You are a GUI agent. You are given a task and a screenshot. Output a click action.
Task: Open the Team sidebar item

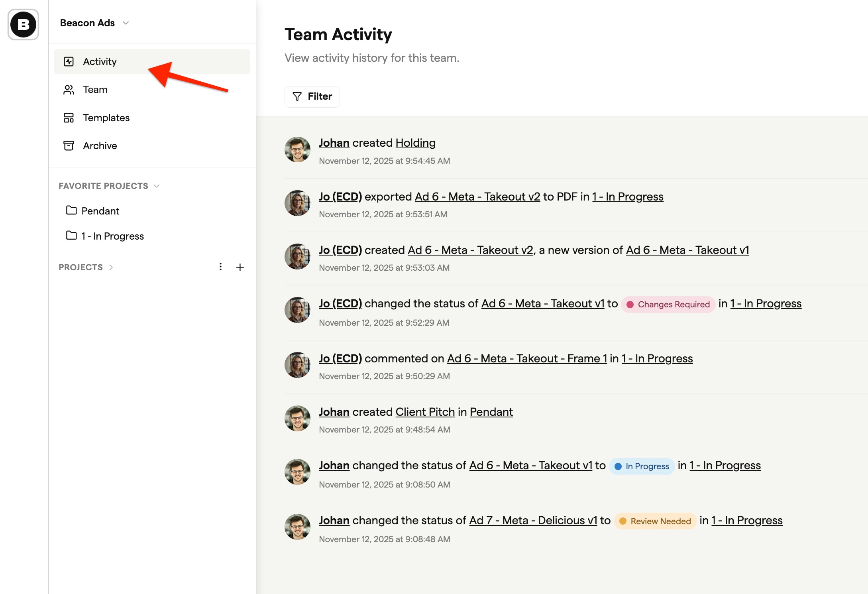(95, 90)
